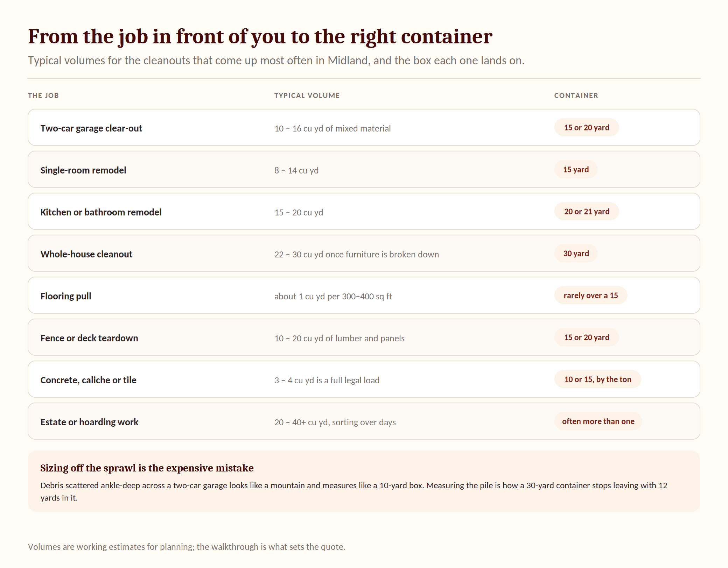Click the 'Typical Volume' column header

pyautogui.click(x=307, y=95)
